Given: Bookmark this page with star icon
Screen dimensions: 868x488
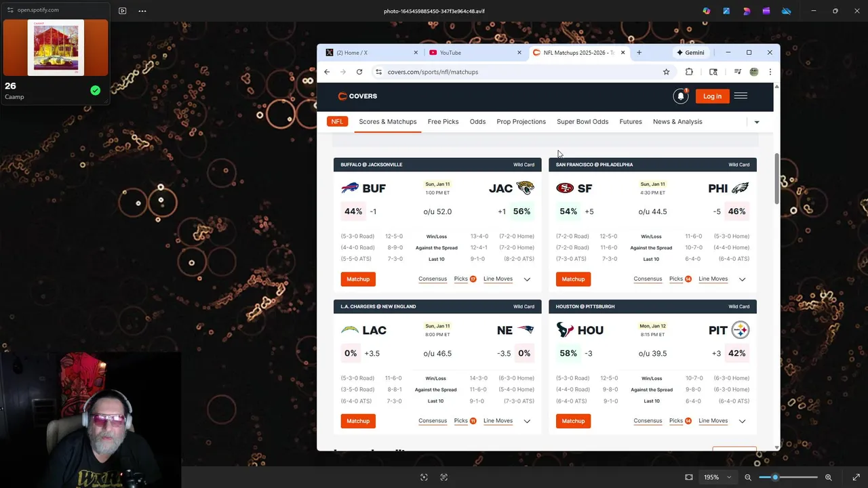Looking at the screenshot, I should pyautogui.click(x=666, y=72).
